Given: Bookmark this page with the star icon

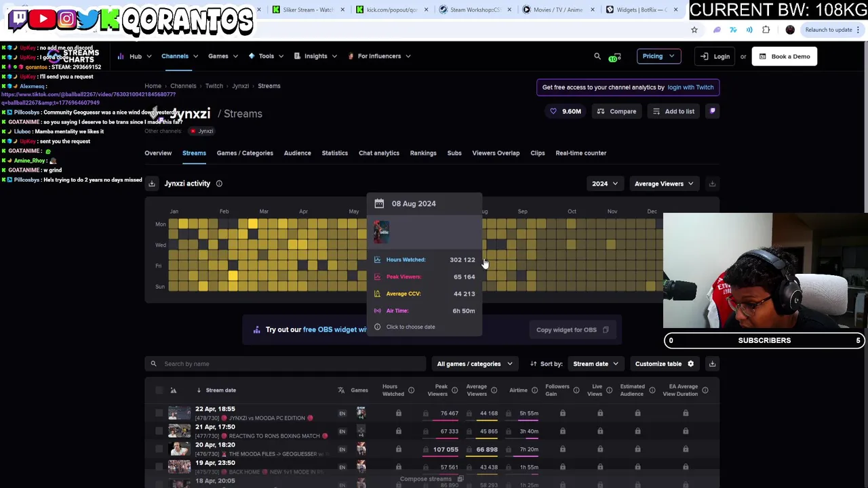Looking at the screenshot, I should [694, 30].
